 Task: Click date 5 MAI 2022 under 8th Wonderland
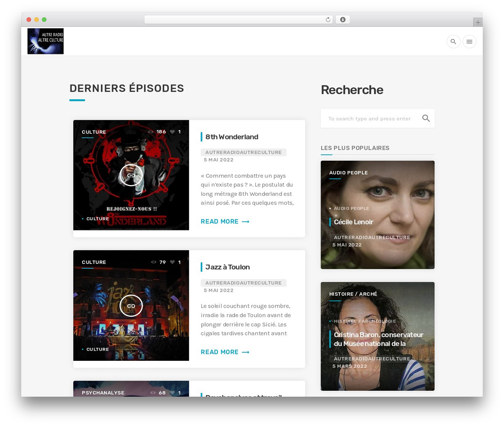[x=219, y=160]
